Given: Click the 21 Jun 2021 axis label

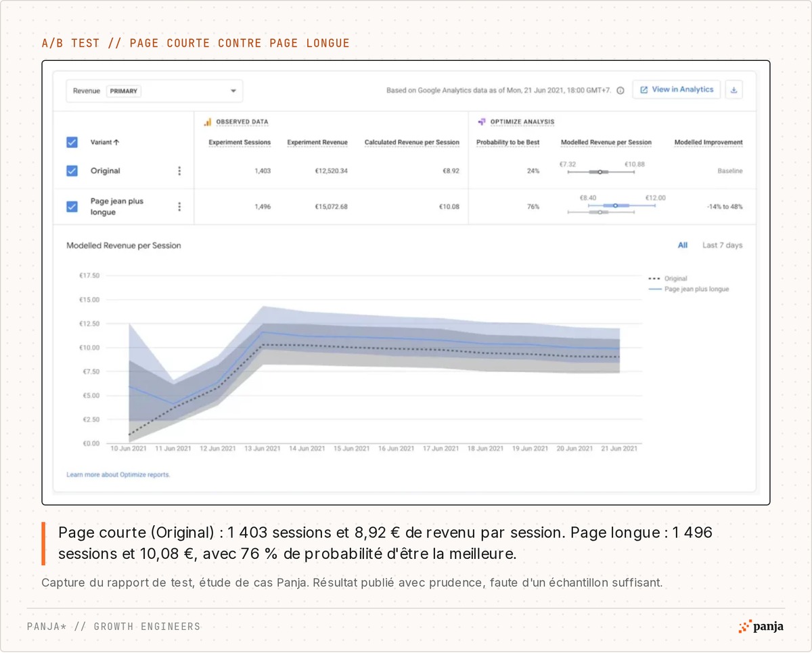Looking at the screenshot, I should pyautogui.click(x=619, y=449).
